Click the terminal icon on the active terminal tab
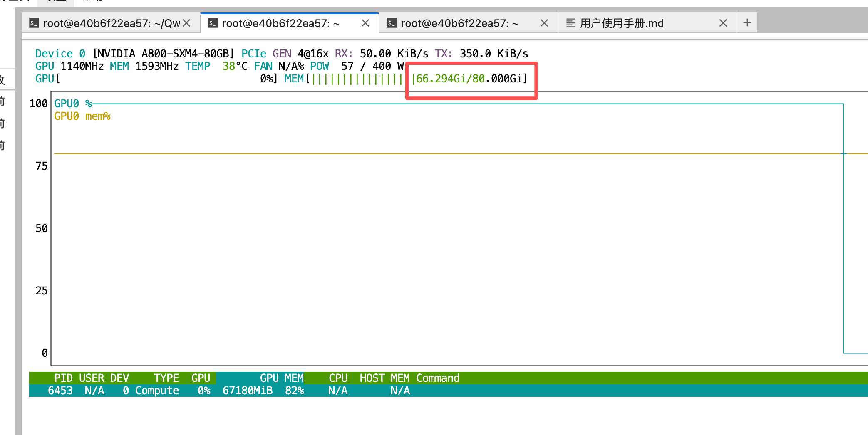Screen dimensions: 868x435 (x=213, y=23)
